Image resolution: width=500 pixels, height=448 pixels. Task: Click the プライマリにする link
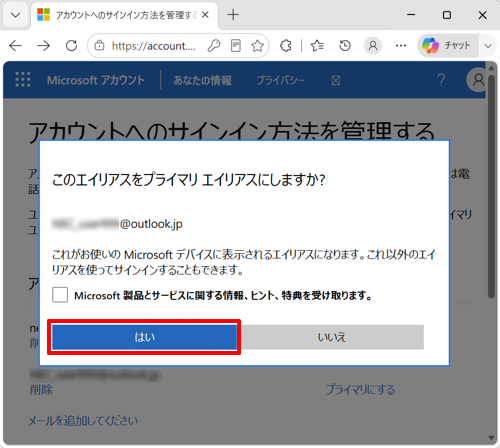tap(360, 389)
